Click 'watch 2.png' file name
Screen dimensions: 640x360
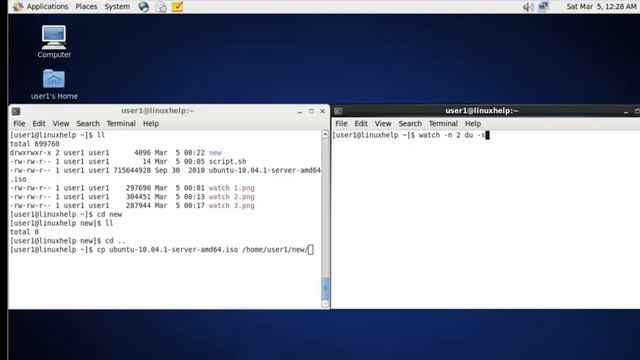tap(231, 197)
